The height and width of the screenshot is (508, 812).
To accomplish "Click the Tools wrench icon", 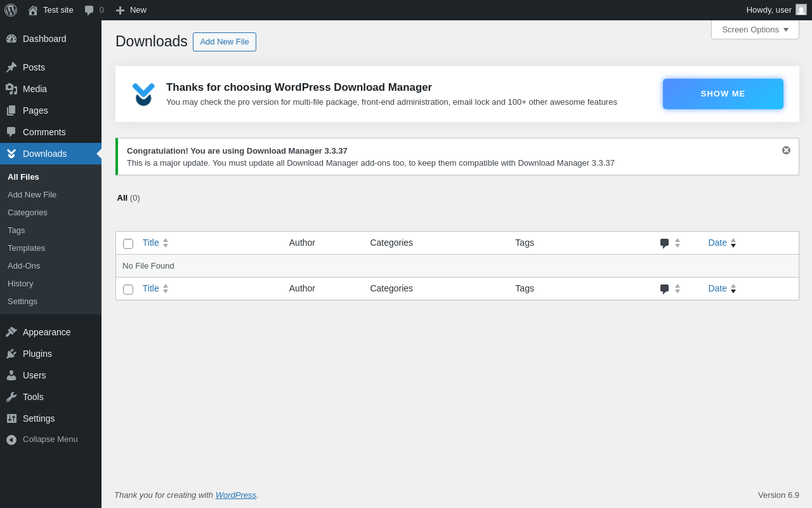I will pos(11,397).
